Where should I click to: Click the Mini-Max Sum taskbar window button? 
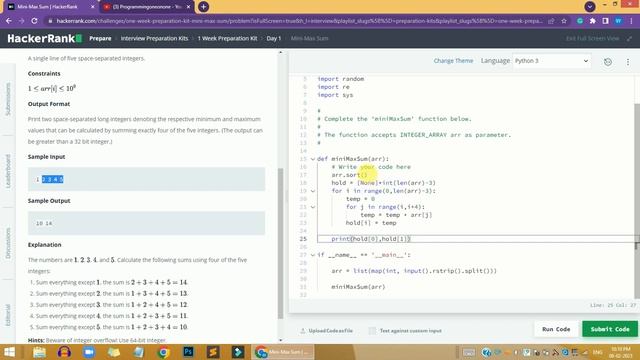[283, 352]
